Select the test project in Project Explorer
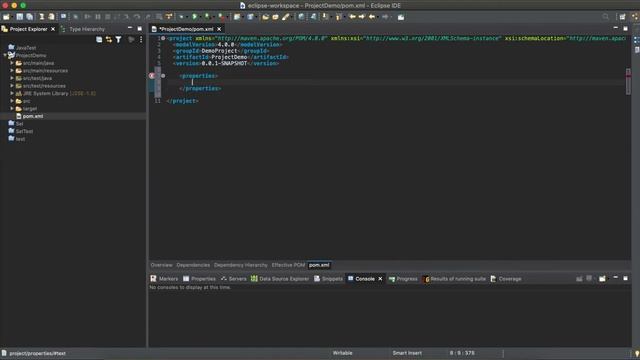The image size is (640, 360). (20, 139)
